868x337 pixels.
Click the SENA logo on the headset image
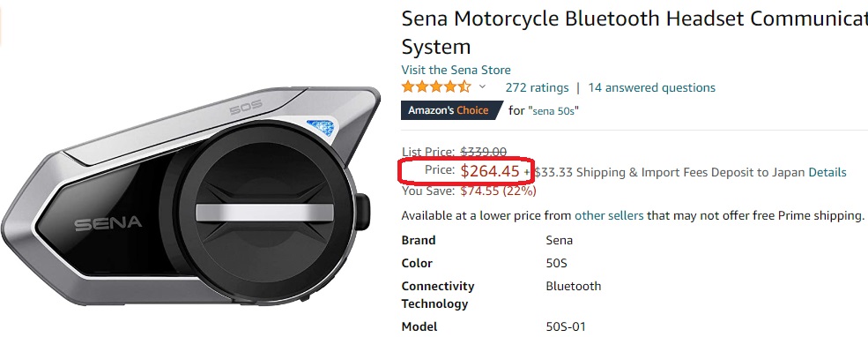coord(108,224)
